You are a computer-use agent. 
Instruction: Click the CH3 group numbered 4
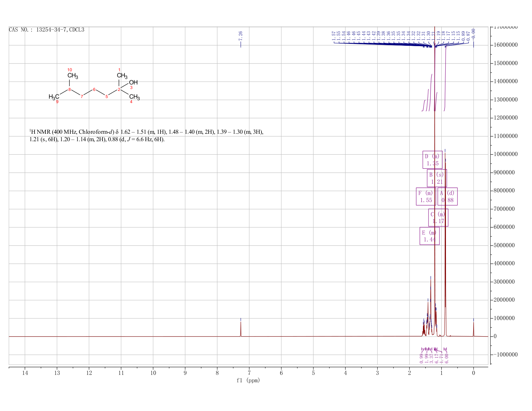pos(134,97)
